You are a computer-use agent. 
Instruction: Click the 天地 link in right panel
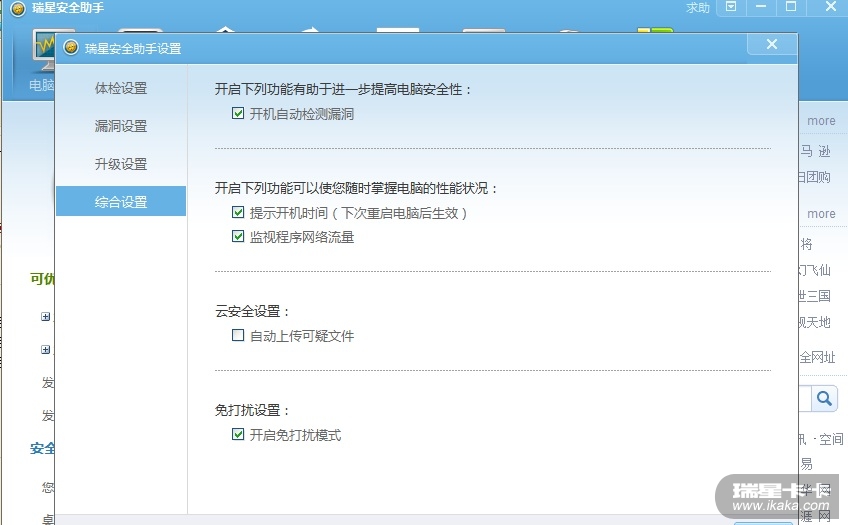[x=814, y=322]
